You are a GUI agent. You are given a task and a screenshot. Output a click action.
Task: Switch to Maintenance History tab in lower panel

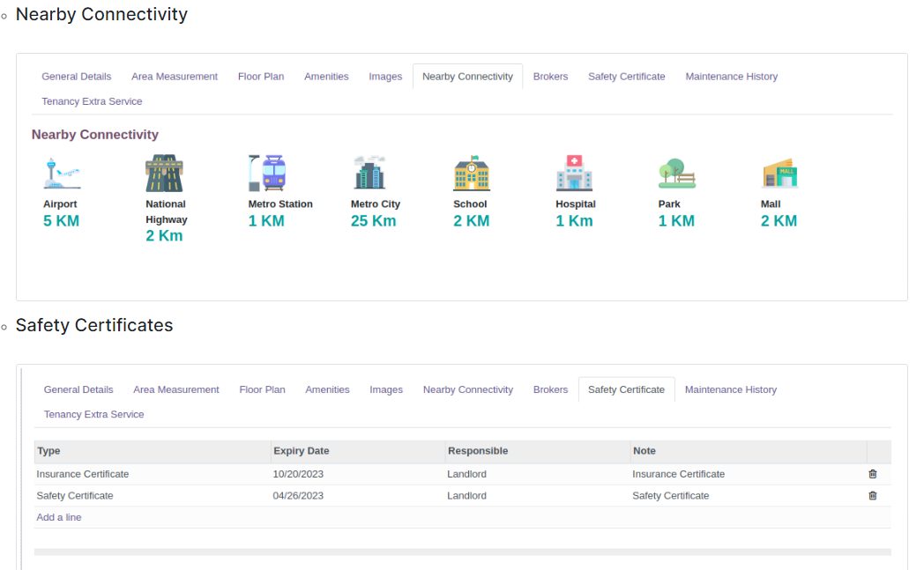[730, 389]
